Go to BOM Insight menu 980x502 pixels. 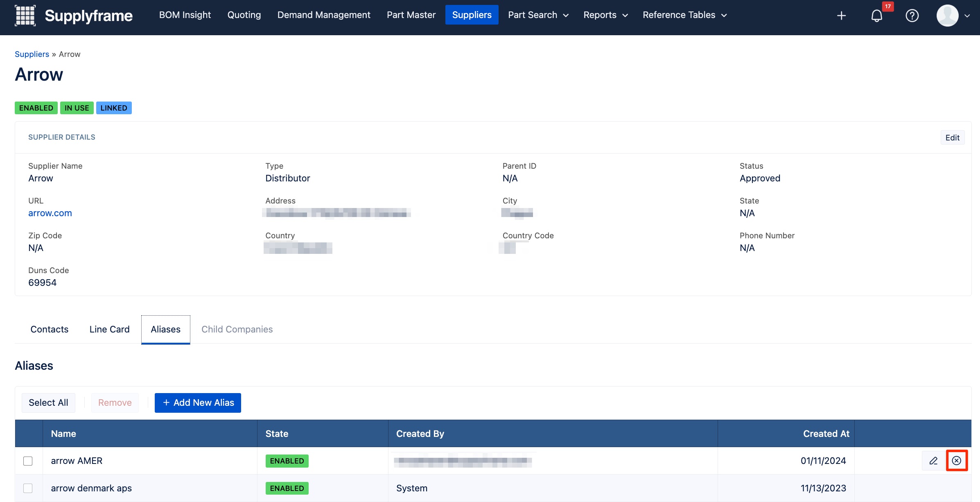tap(185, 15)
